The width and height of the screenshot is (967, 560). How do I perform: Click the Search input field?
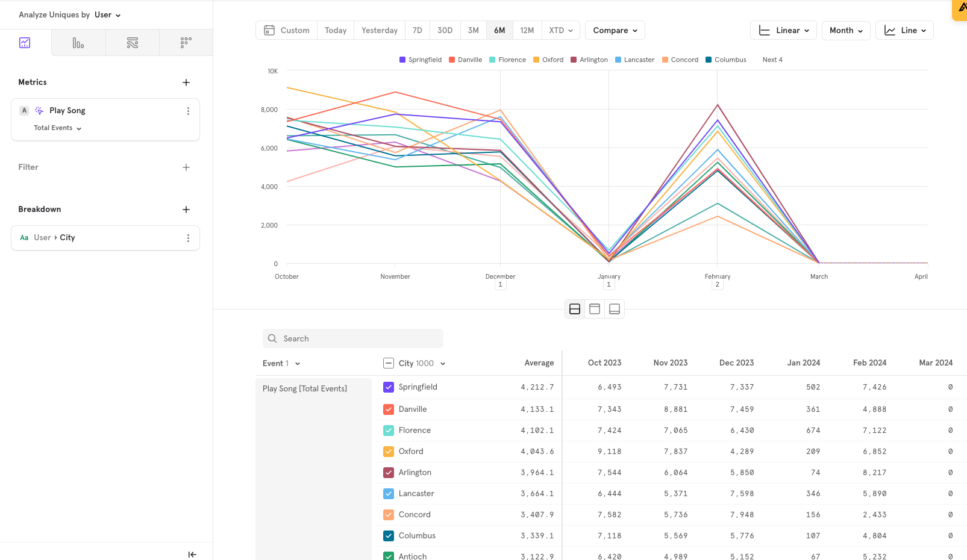pos(353,338)
